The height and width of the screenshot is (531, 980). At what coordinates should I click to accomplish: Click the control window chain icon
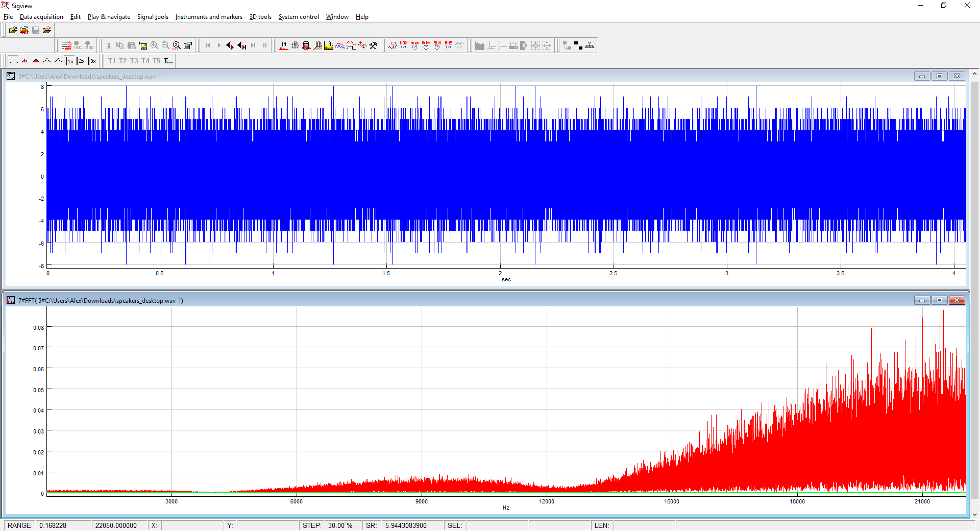tap(567, 45)
